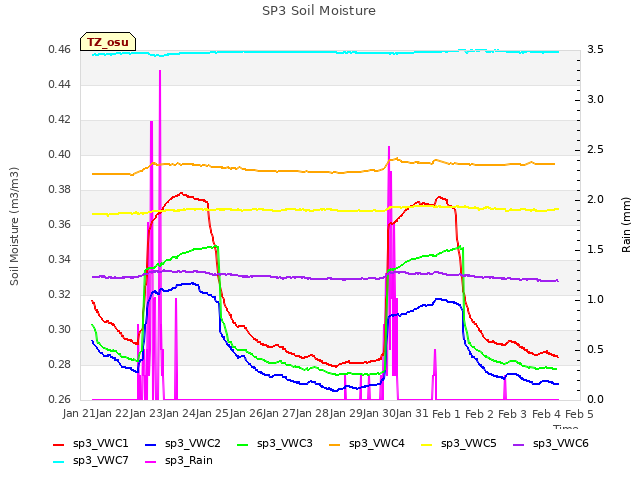The height and width of the screenshot is (480, 640).
Task: Click the Jan 26 date label
Action: pos(247,414)
